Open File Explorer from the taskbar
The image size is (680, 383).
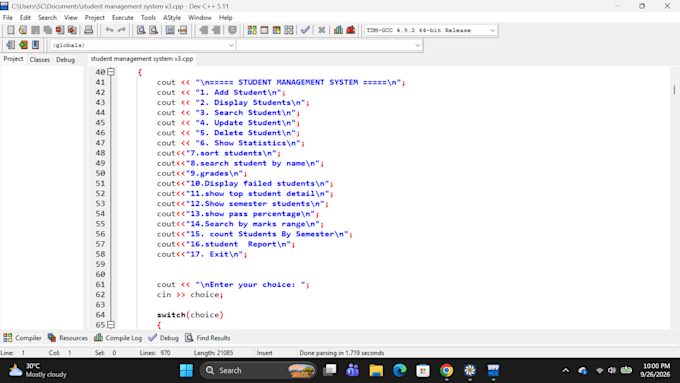[376, 370]
